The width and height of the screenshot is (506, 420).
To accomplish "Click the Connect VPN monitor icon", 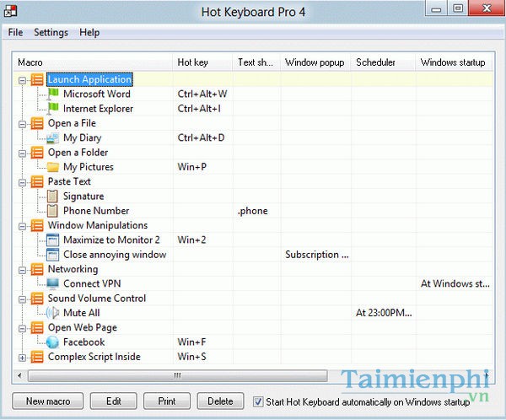I will click(52, 283).
